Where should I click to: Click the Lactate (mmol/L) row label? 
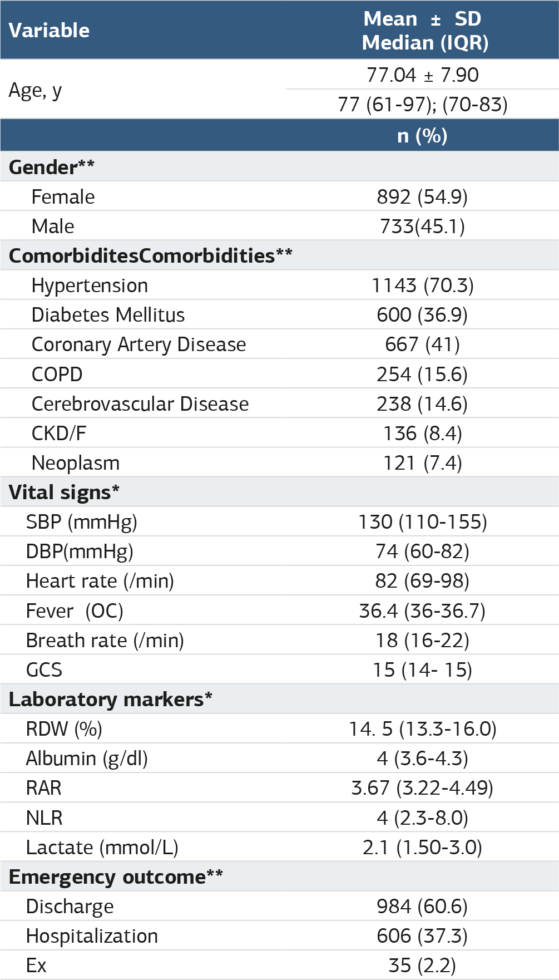pos(102,848)
